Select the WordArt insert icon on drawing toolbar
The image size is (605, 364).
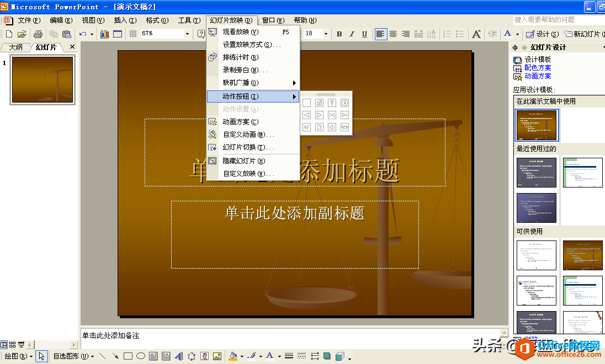coord(178,356)
